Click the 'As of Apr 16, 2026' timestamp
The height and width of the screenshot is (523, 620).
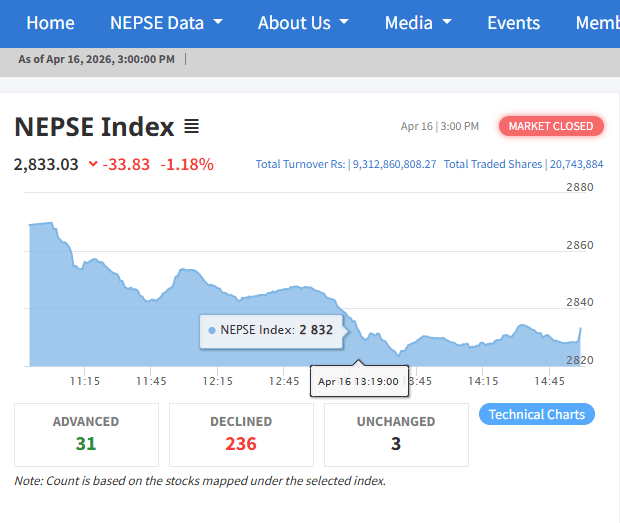pos(96,59)
